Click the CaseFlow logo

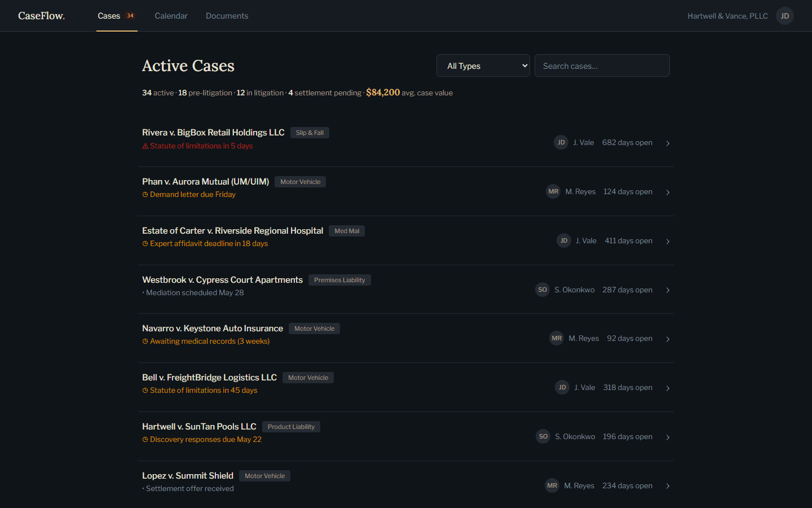(41, 16)
